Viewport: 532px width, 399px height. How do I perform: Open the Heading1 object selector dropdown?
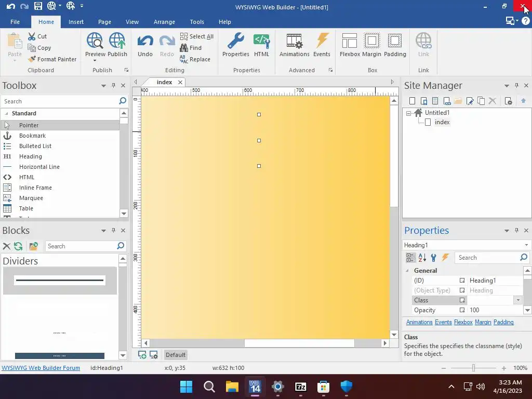pos(526,245)
